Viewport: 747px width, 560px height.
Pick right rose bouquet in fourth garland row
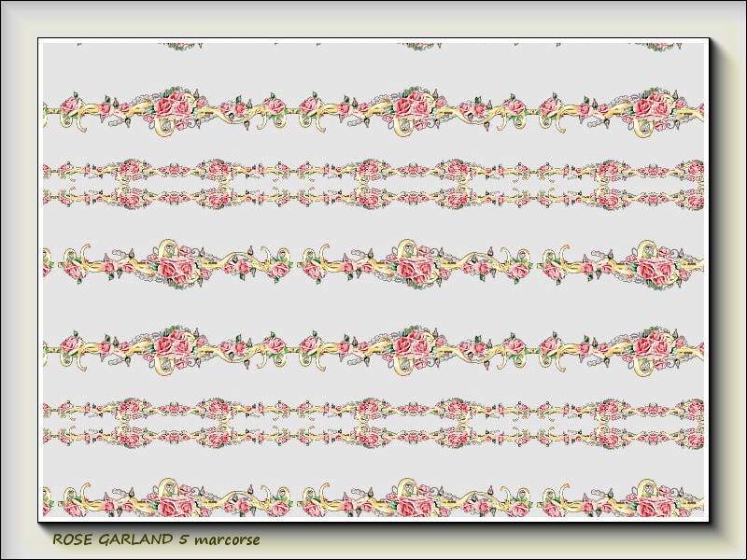[x=652, y=345]
